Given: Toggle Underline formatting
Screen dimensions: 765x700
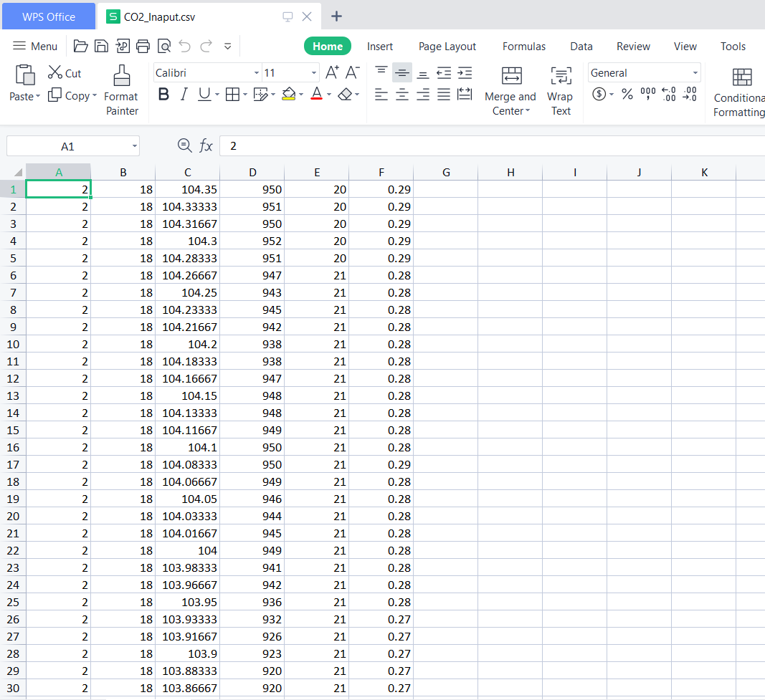Looking at the screenshot, I should click(x=204, y=94).
